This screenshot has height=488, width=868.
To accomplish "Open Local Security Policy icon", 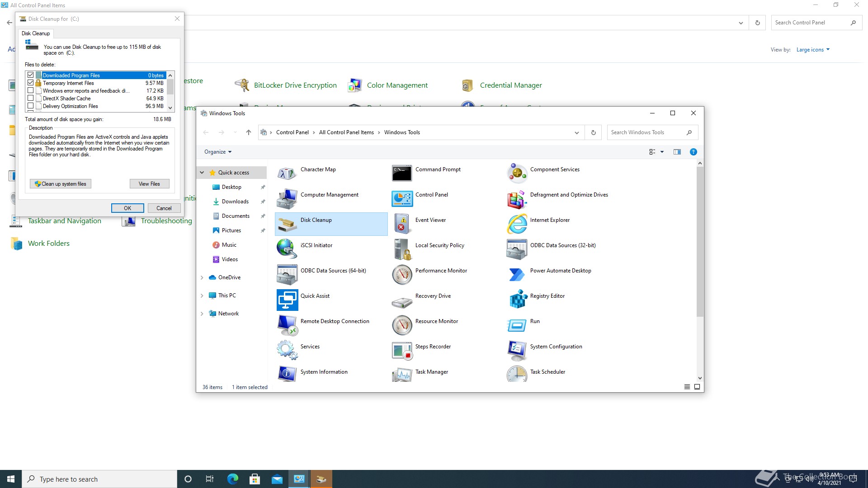I will click(402, 249).
